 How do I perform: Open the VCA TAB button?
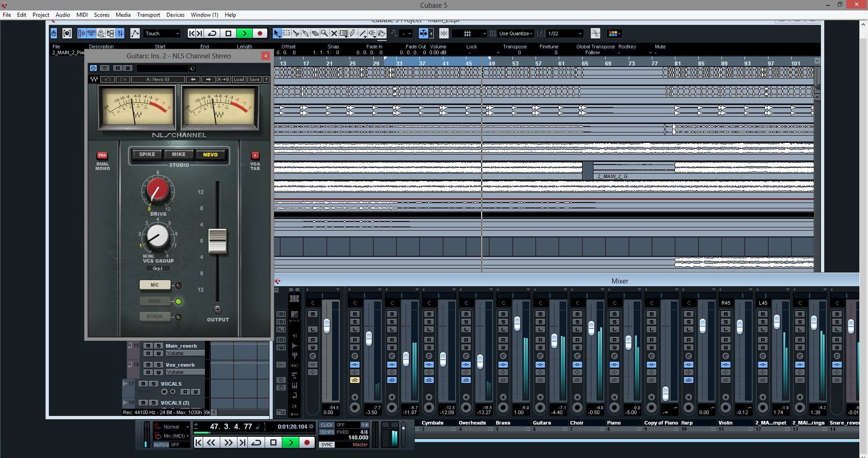(255, 156)
